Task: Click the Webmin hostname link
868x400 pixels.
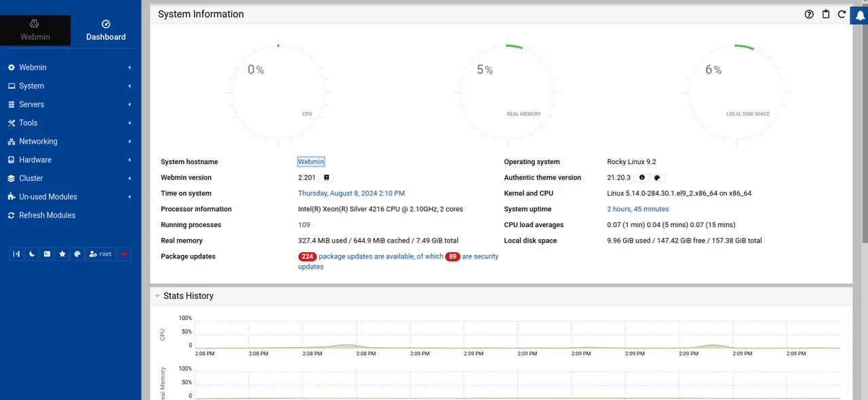Action: point(311,162)
